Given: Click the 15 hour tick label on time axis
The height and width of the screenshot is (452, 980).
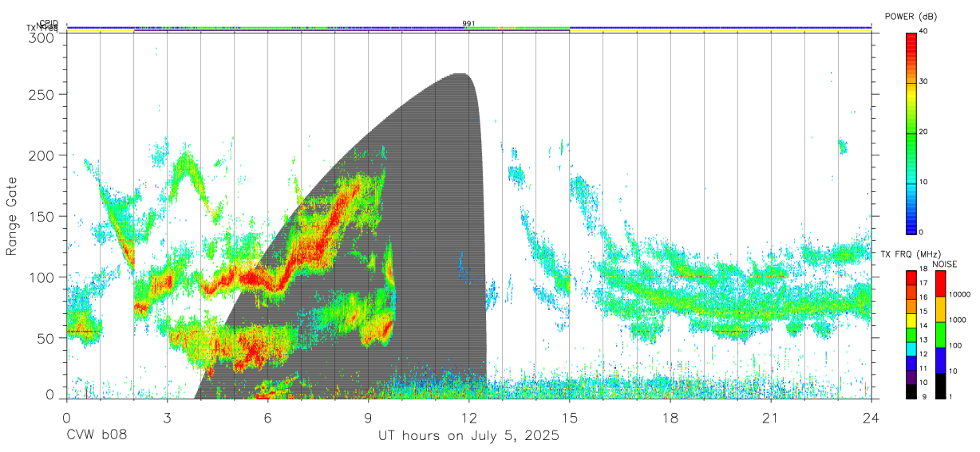Looking at the screenshot, I should [570, 417].
